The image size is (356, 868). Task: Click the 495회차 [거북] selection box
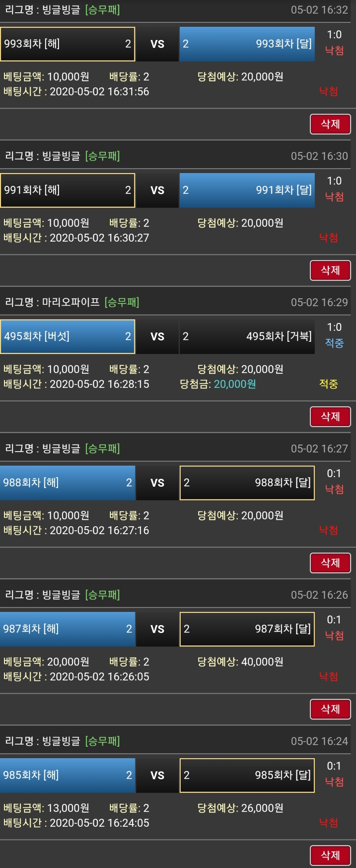pyautogui.click(x=247, y=336)
